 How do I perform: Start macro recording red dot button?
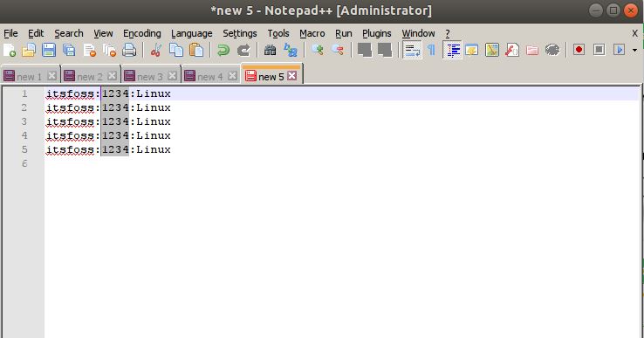point(579,50)
